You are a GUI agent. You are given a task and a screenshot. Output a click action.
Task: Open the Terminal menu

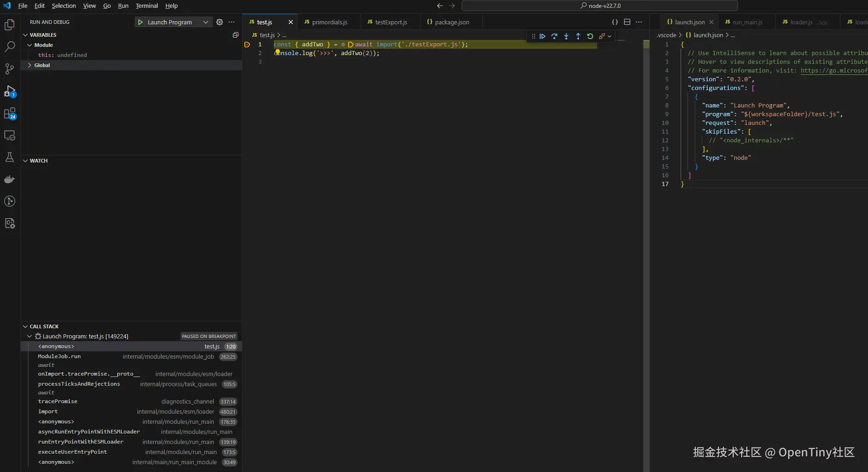click(147, 6)
